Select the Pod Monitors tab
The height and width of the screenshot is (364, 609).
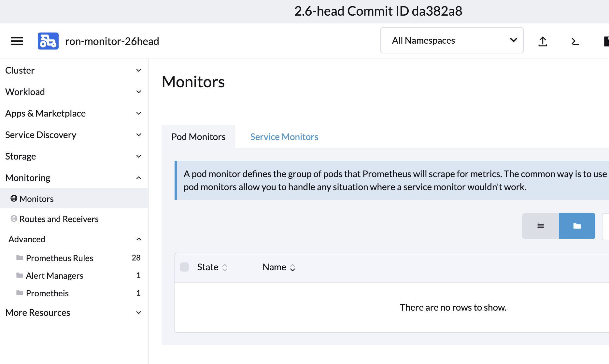[198, 136]
